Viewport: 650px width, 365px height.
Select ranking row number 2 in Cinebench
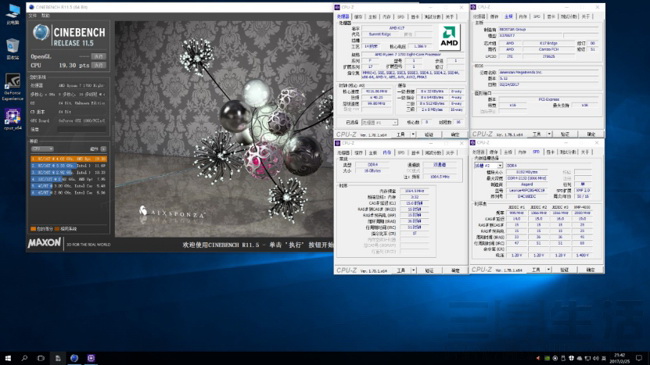coord(69,165)
